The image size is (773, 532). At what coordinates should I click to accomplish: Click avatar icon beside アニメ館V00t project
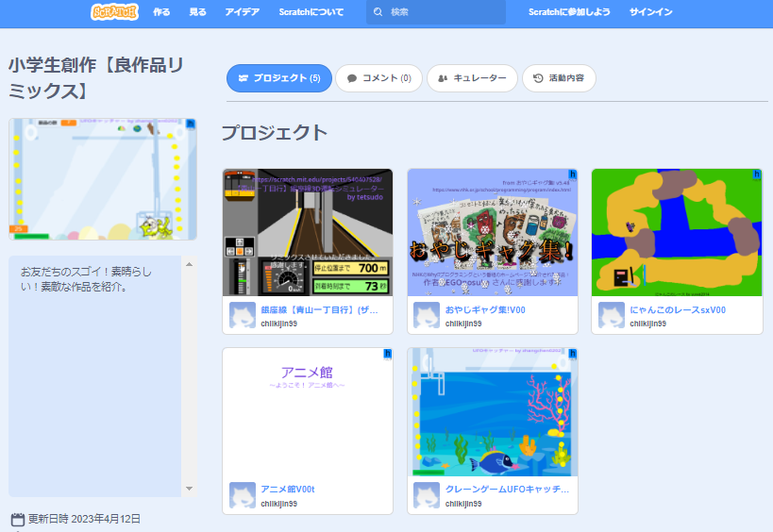coord(243,496)
